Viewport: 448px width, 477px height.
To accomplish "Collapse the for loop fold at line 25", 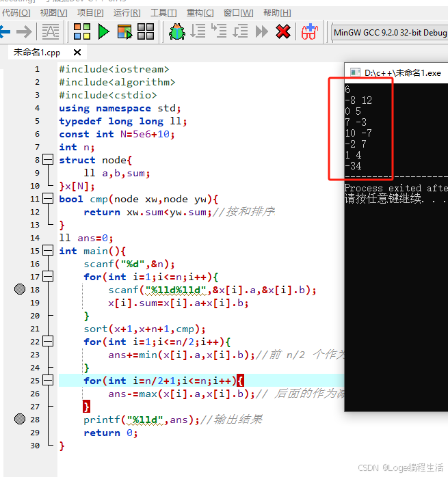I will tap(48, 380).
